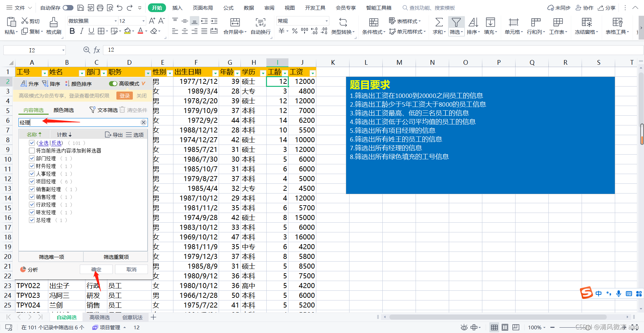Click the Merge and Center (合并居中) icon
644x333 pixels.
[x=235, y=22]
